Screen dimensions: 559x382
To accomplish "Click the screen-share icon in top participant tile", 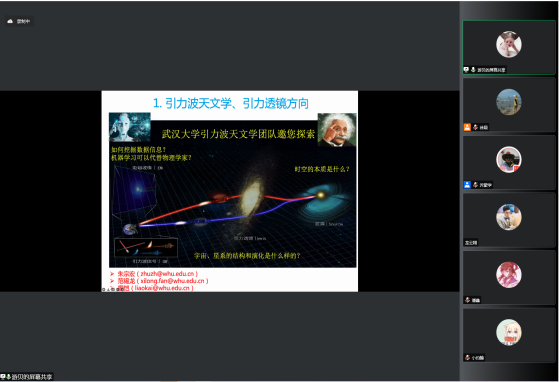I will point(466,69).
